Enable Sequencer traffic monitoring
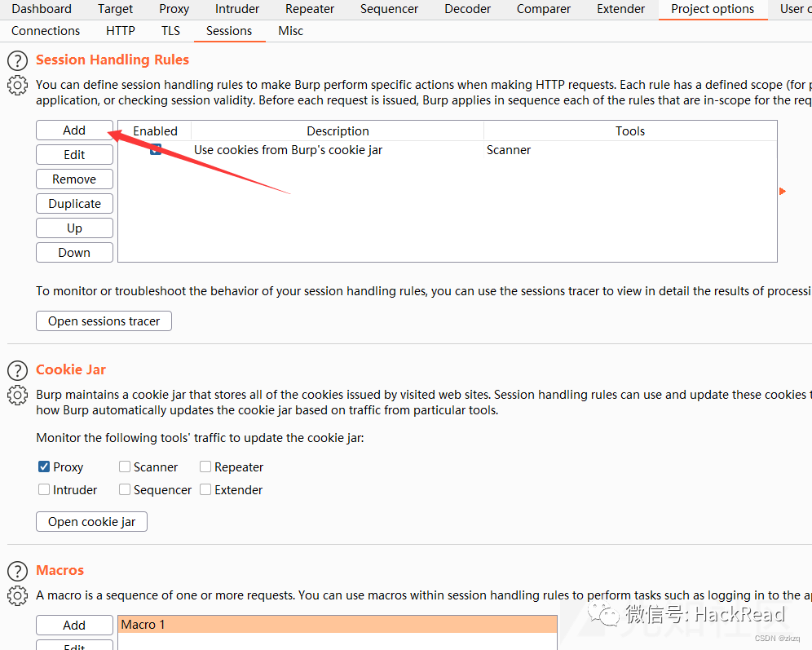 click(x=125, y=489)
